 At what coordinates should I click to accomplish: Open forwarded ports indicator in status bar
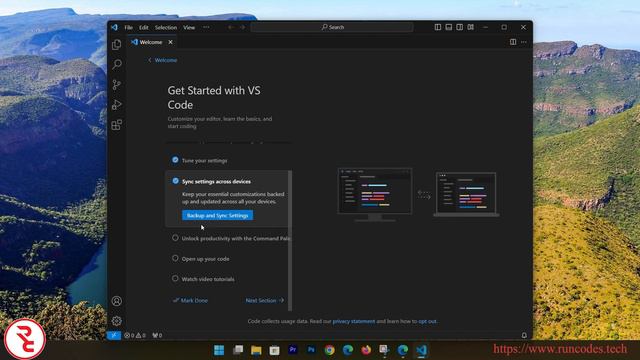click(x=157, y=335)
